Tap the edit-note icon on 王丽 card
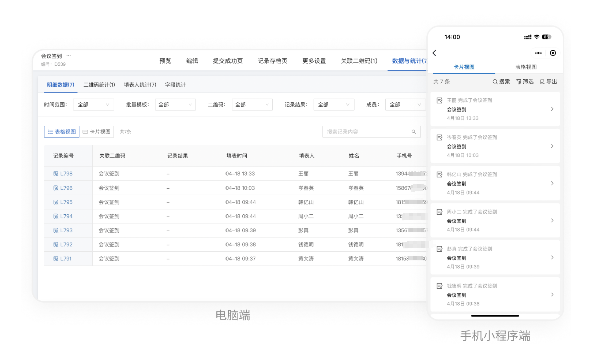Viewport: 602px width, 364px height. [x=440, y=100]
